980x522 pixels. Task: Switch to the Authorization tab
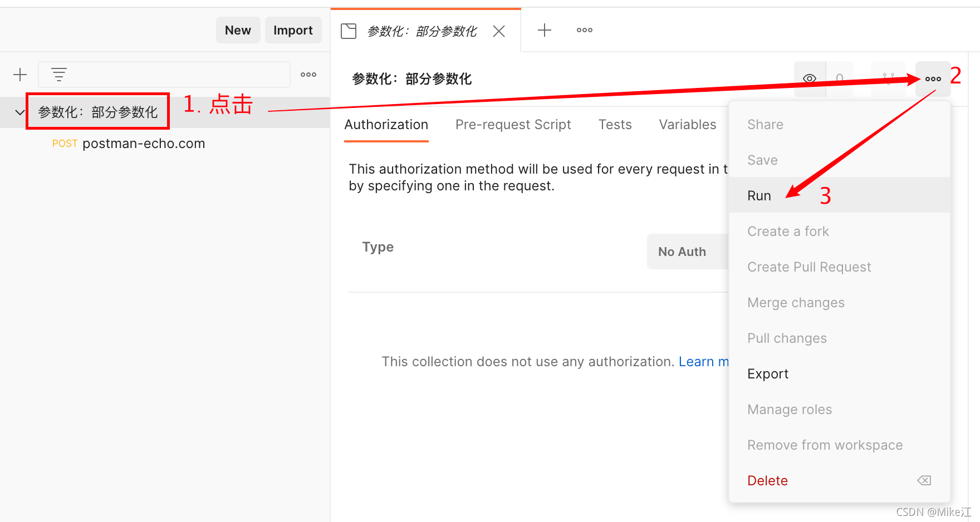(x=386, y=125)
